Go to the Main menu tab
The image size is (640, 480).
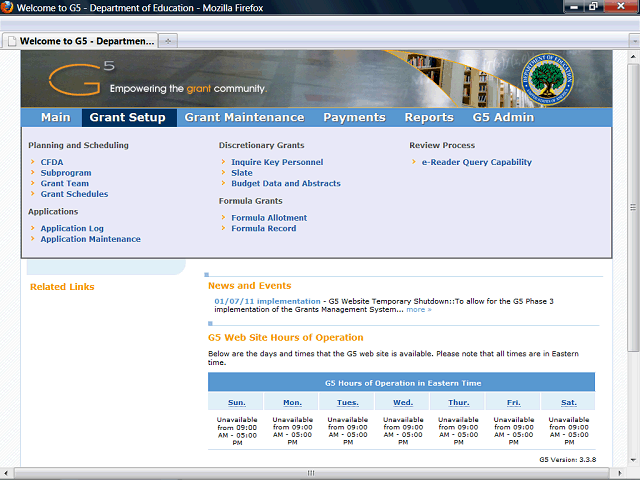click(56, 118)
